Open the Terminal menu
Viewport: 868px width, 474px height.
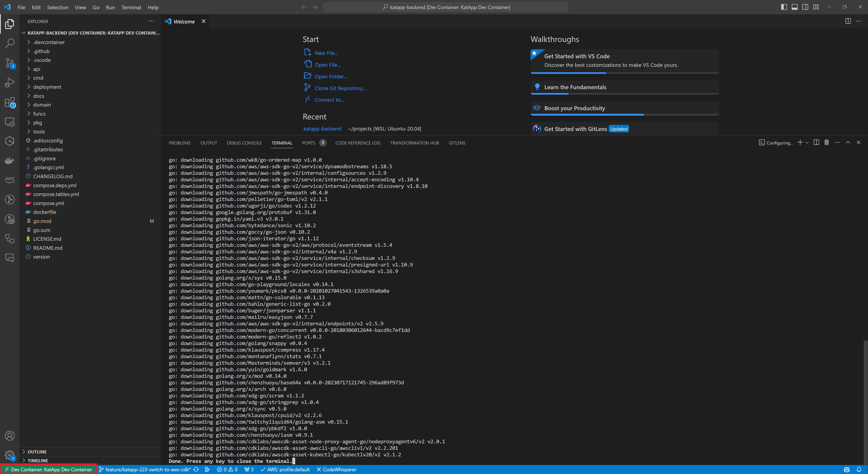[x=131, y=7]
